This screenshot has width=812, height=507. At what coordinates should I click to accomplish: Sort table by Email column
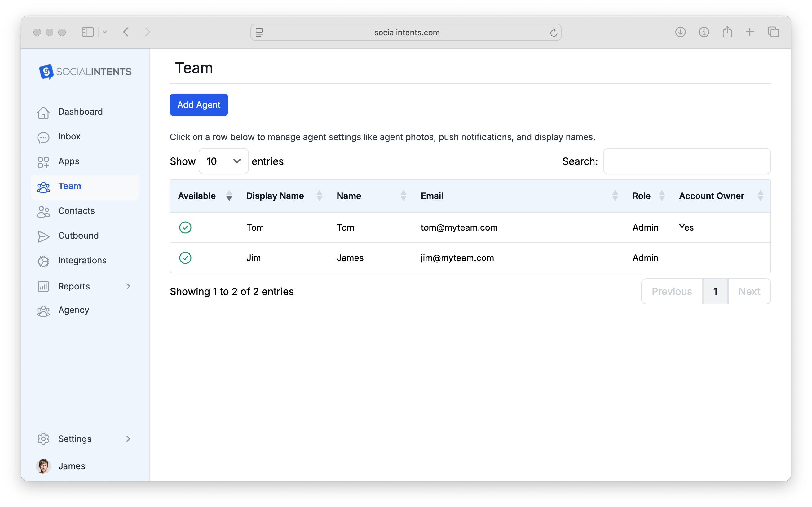(615, 196)
